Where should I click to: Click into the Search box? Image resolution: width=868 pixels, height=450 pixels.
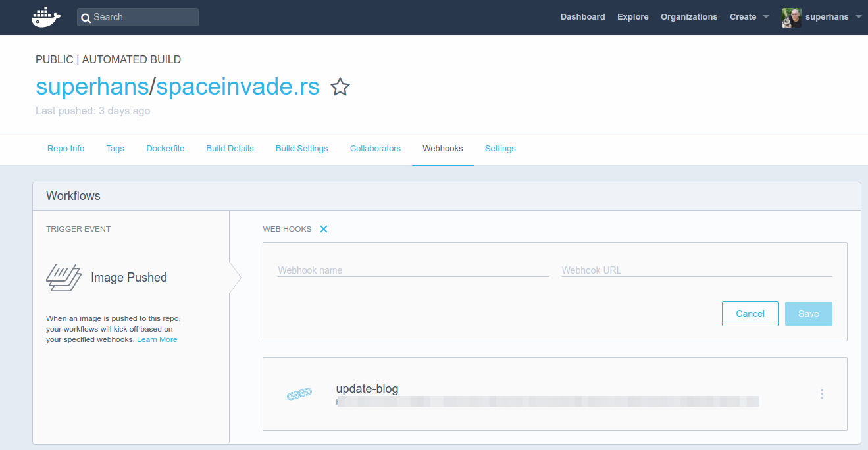(138, 17)
